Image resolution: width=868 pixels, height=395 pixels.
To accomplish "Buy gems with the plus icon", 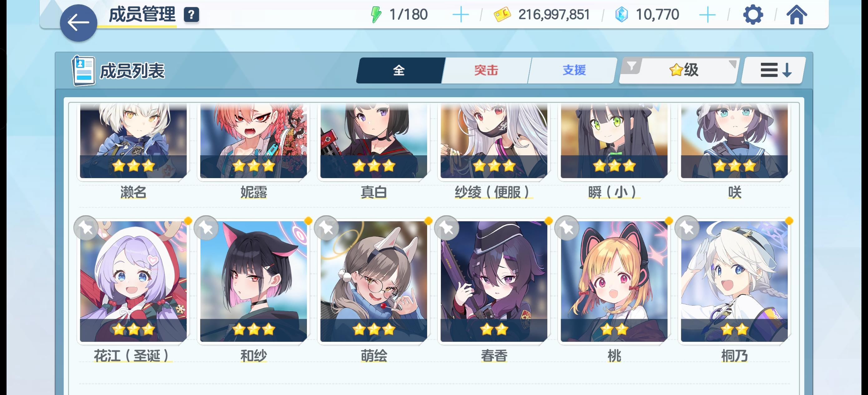I will click(707, 15).
